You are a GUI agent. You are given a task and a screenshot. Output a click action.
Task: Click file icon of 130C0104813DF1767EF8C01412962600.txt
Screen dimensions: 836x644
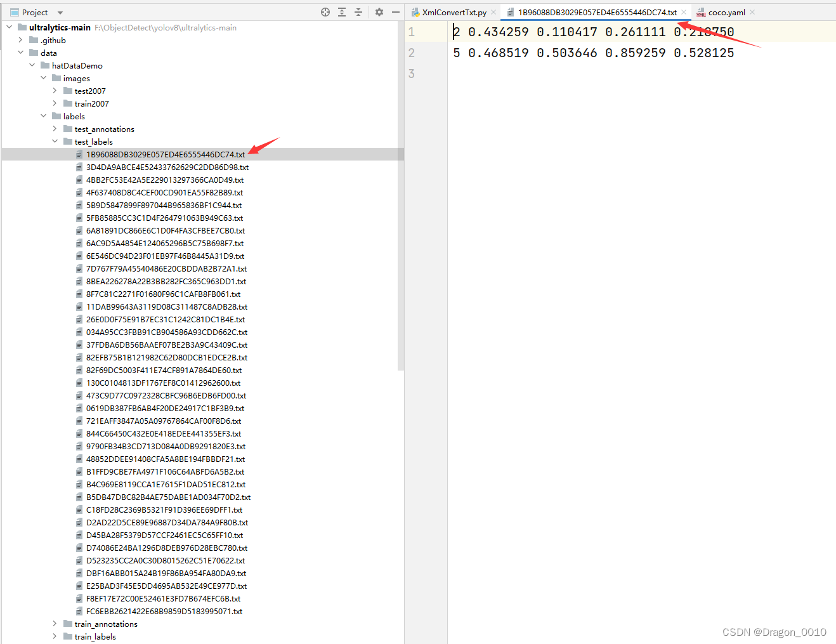point(79,383)
